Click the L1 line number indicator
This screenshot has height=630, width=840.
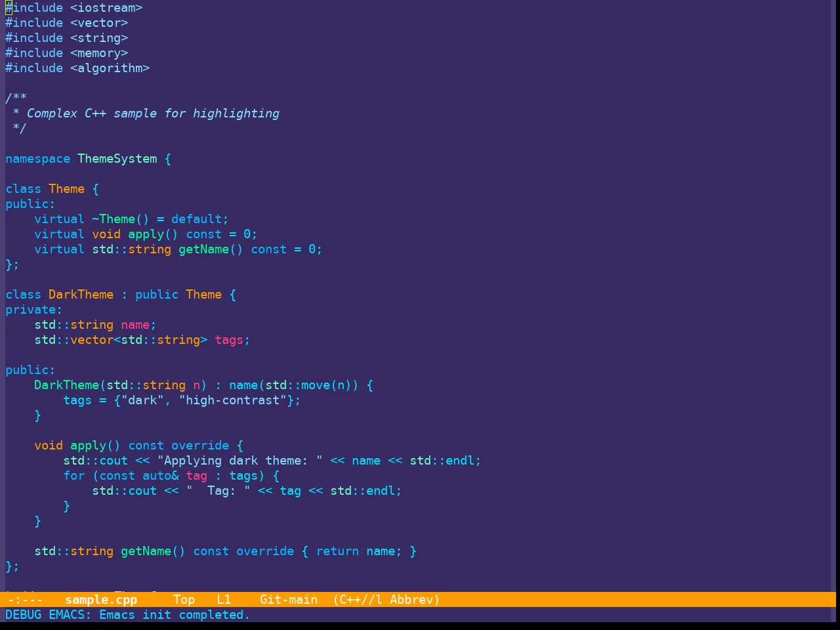point(224,600)
